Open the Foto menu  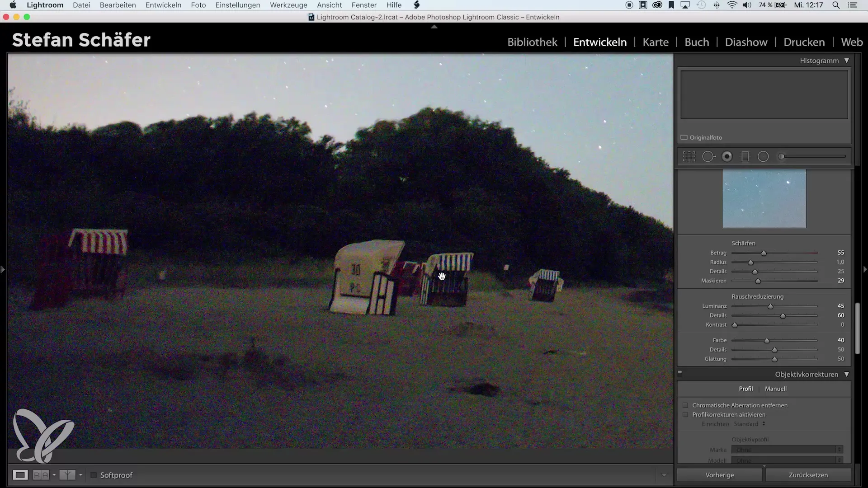pos(198,5)
